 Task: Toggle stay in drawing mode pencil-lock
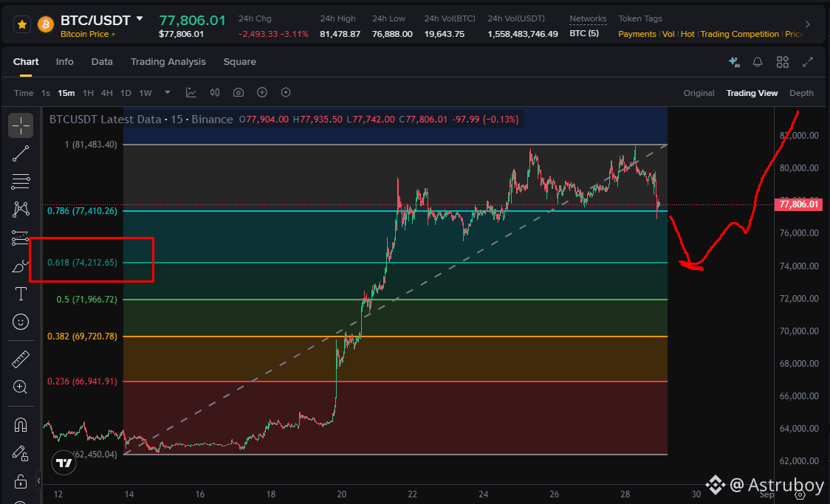point(21,453)
